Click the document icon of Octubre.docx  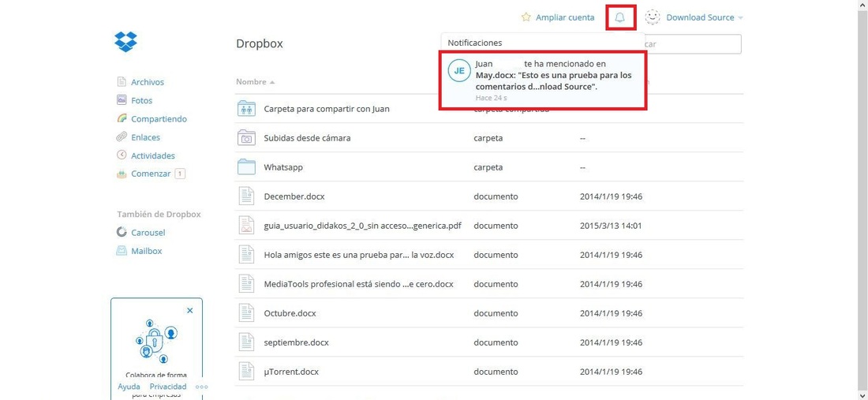click(x=245, y=313)
